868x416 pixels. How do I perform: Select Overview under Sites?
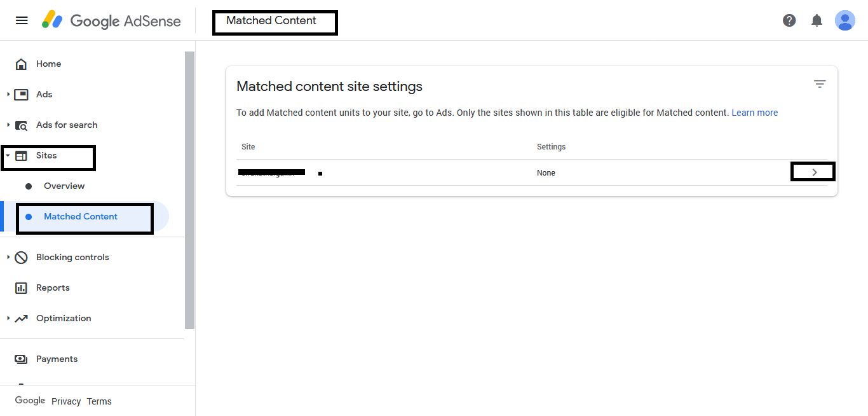pos(64,186)
